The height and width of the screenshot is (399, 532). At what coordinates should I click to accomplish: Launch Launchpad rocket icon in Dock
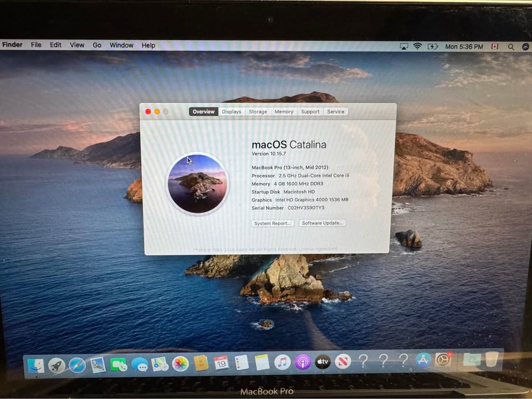coord(57,366)
